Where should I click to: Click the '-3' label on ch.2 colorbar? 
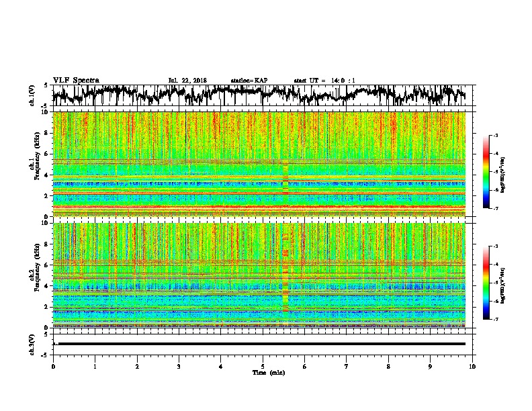496,246
